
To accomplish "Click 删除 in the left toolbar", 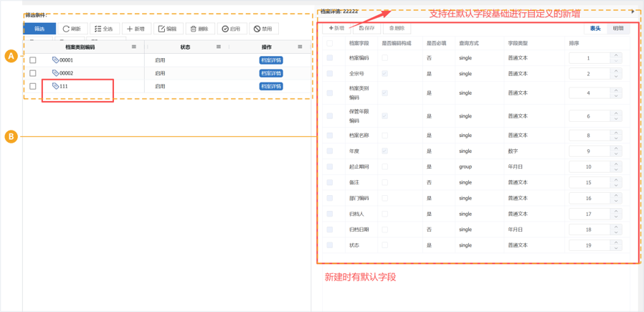I will [x=200, y=29].
